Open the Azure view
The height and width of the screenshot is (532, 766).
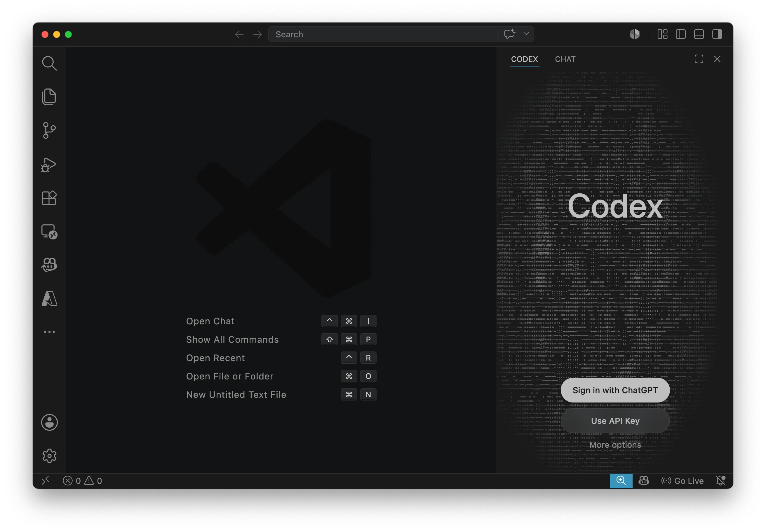[49, 298]
